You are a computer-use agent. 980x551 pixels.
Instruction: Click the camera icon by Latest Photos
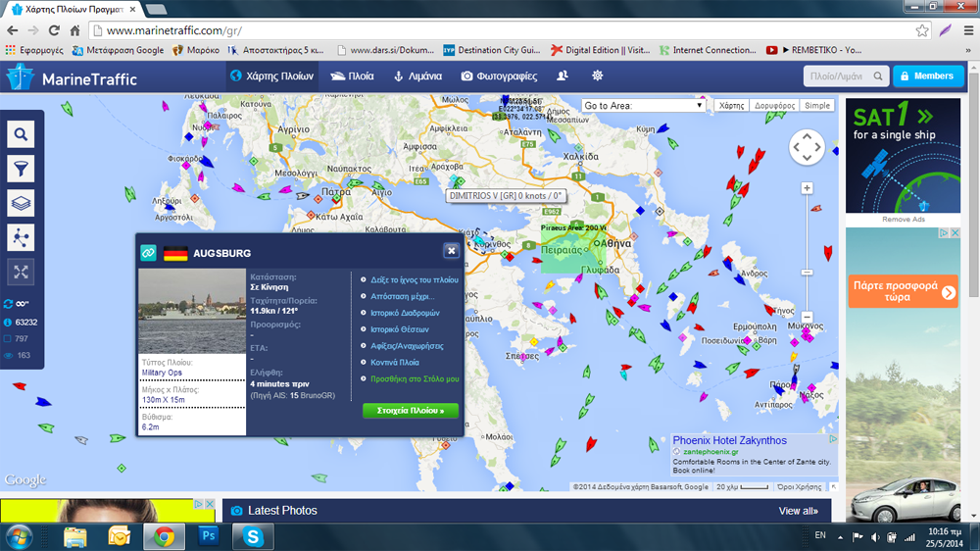[236, 511]
